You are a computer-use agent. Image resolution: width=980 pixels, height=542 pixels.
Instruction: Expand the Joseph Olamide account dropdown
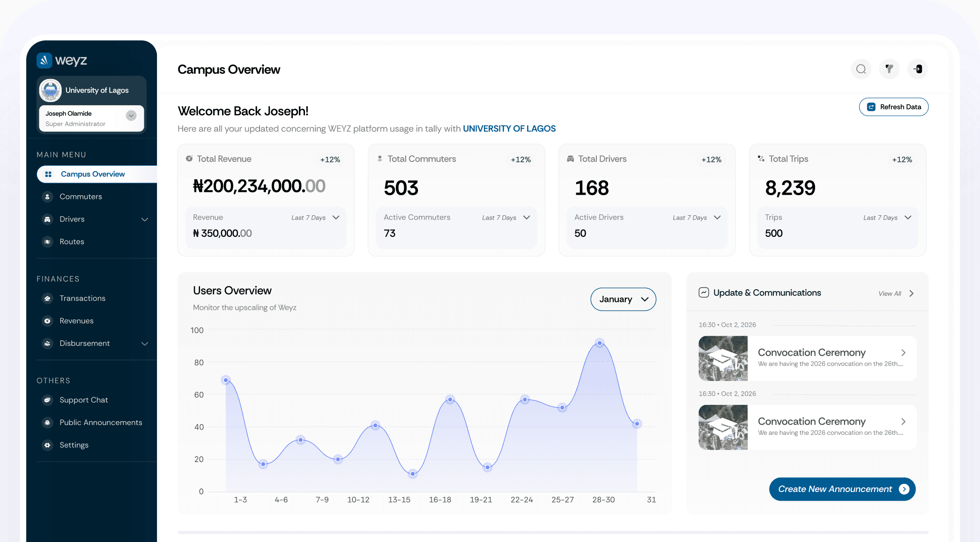click(x=131, y=115)
